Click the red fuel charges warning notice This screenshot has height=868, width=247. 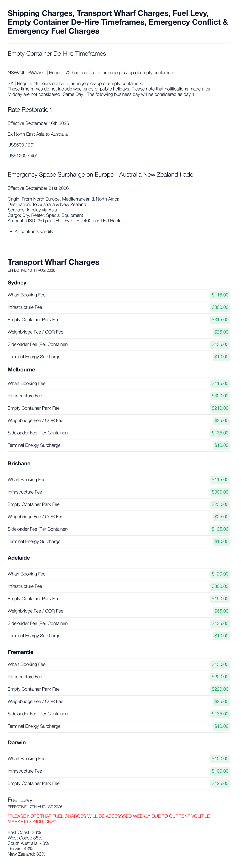coord(109,819)
